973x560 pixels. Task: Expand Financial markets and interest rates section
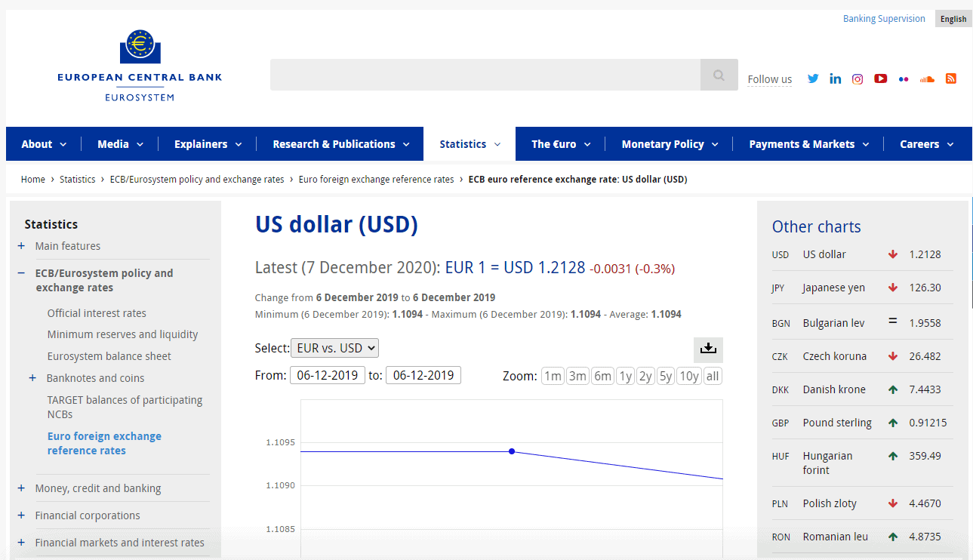21,543
